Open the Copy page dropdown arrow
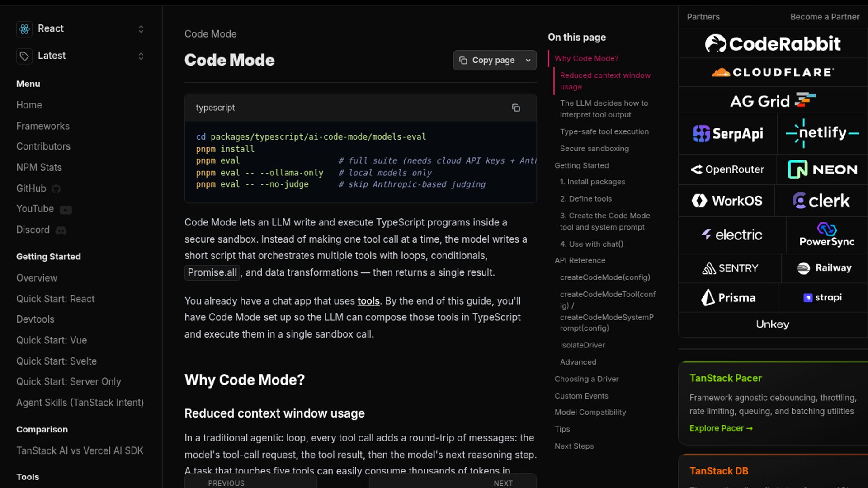The width and height of the screenshot is (868, 488). coord(528,61)
